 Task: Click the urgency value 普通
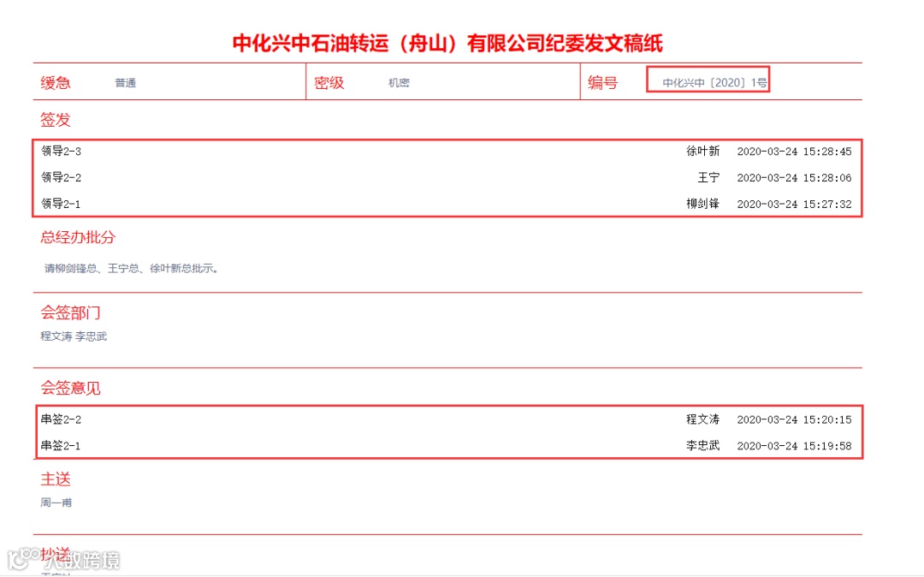coord(126,83)
